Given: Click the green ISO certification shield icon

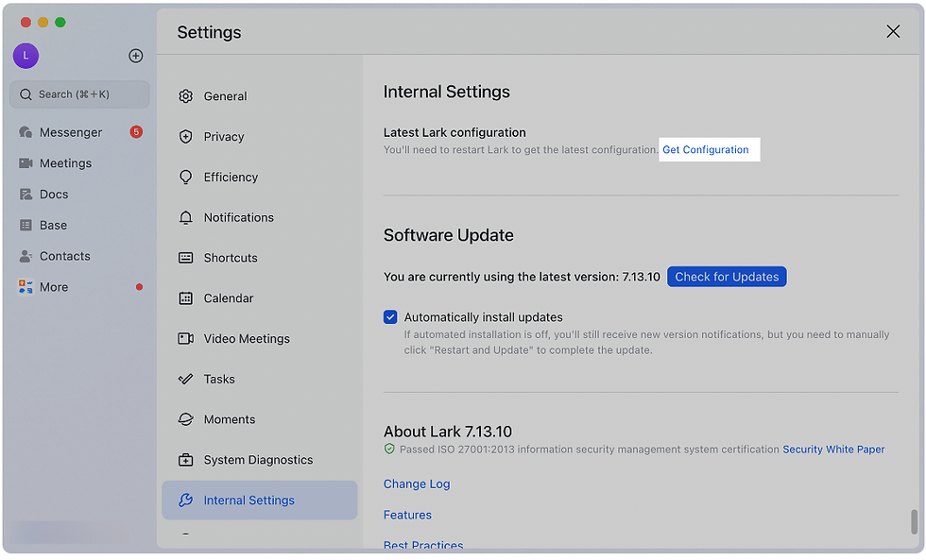Looking at the screenshot, I should point(389,450).
